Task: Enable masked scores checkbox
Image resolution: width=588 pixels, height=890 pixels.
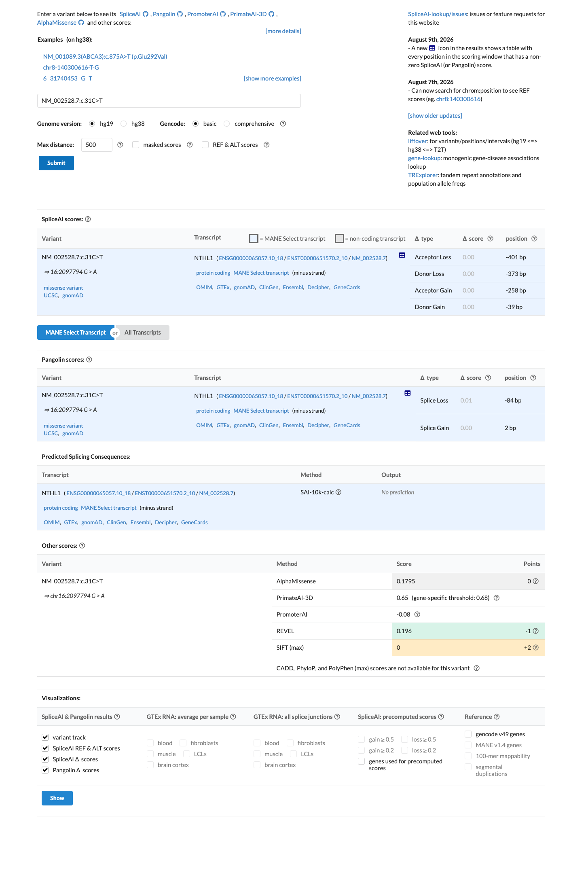Action: (136, 145)
